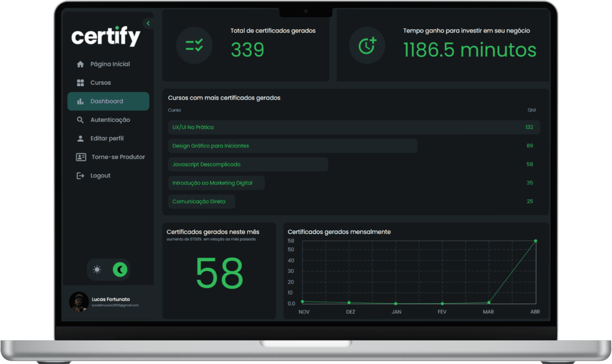The image size is (612, 364).
Task: Go to Autenticação menu item
Action: coord(110,120)
